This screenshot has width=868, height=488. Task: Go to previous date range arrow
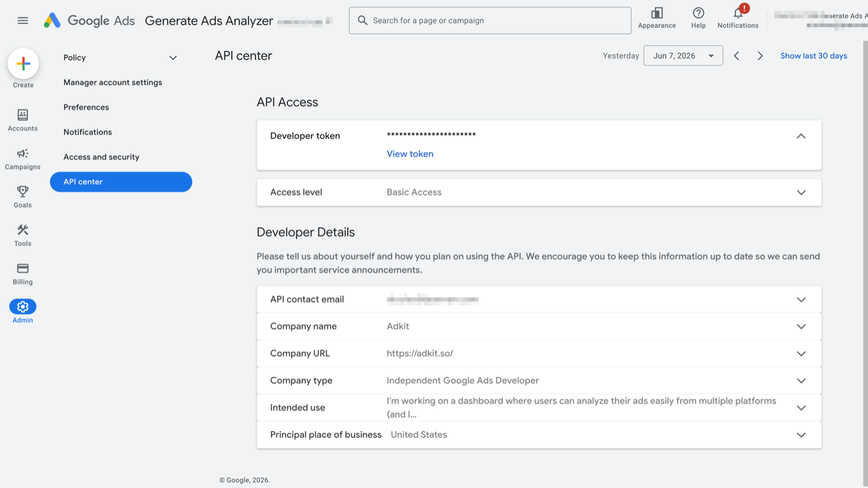click(737, 56)
